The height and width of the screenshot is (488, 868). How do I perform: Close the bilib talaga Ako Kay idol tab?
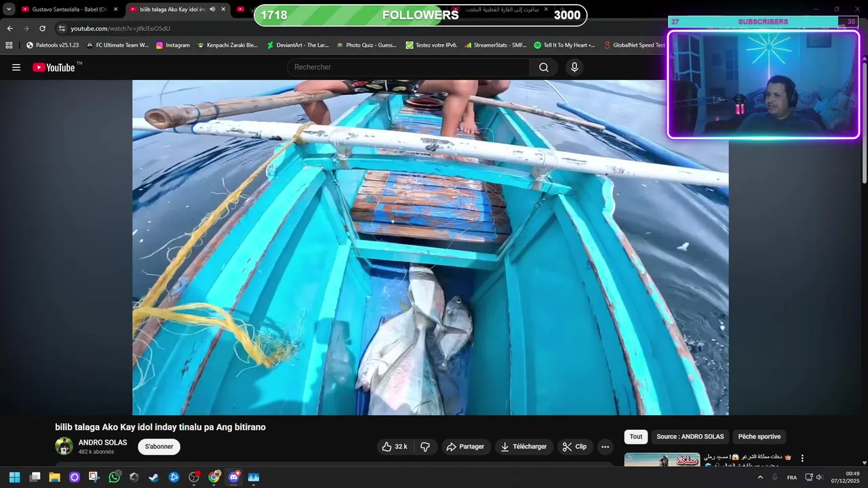click(223, 9)
